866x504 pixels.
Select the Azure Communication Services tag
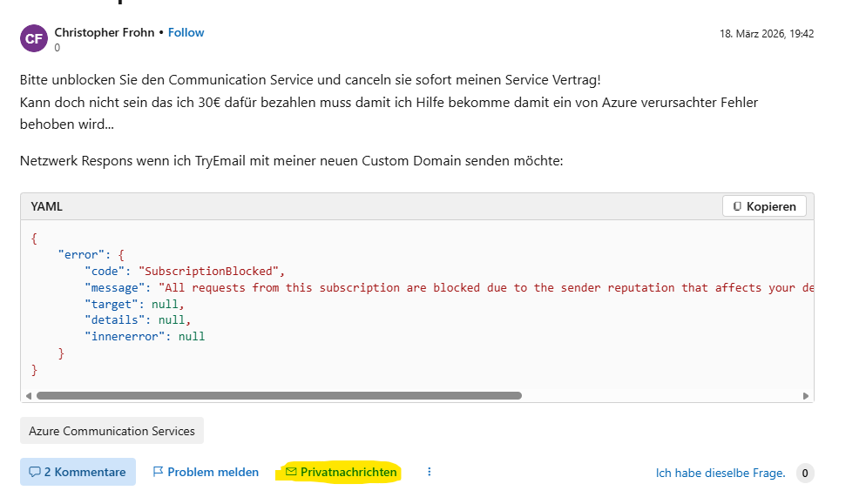(112, 431)
